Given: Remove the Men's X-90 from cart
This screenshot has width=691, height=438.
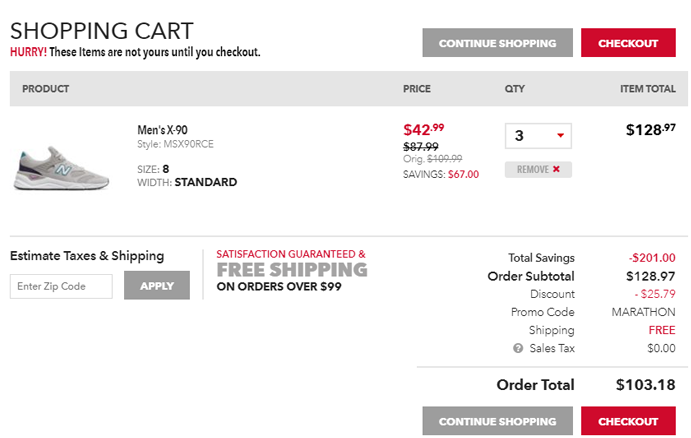Looking at the screenshot, I should click(538, 170).
